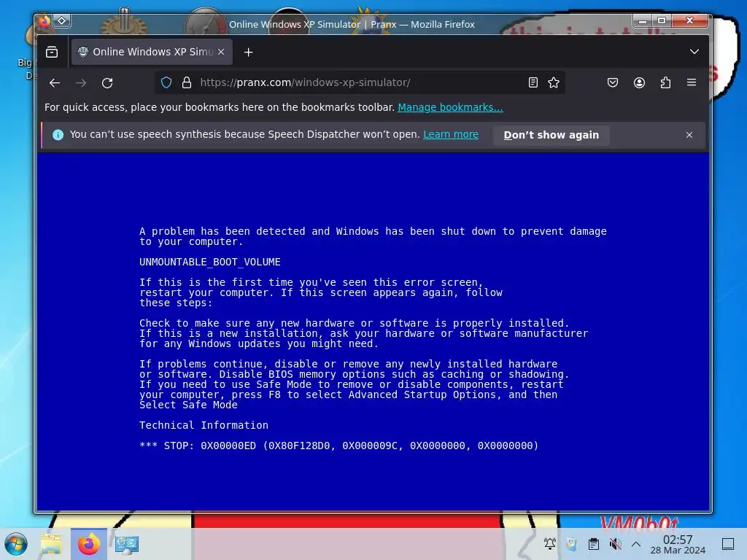Open the Save to Pocket icon
This screenshot has height=560, width=747.
(613, 82)
